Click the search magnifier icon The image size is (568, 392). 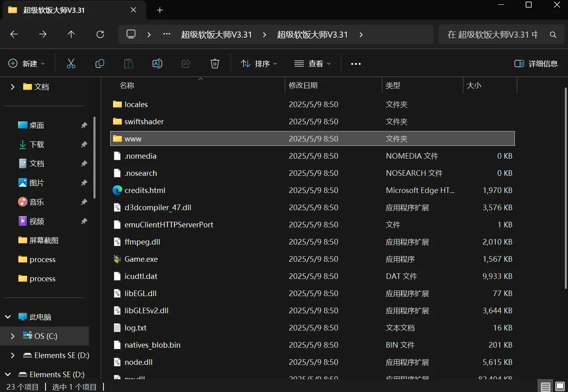[553, 35]
